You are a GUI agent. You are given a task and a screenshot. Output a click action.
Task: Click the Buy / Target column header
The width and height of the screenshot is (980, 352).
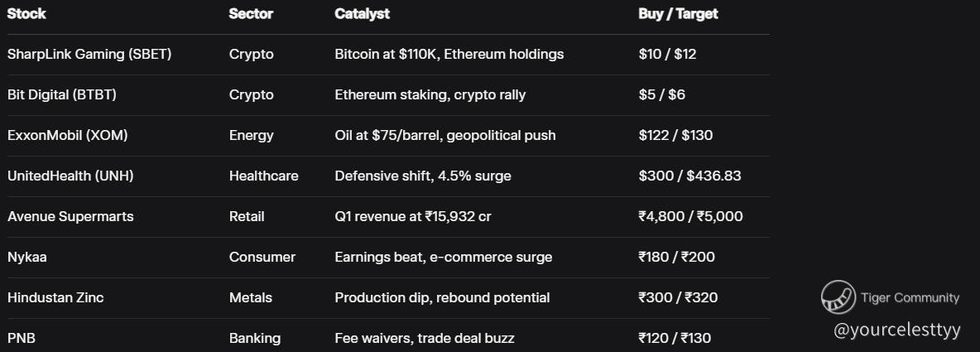(678, 13)
